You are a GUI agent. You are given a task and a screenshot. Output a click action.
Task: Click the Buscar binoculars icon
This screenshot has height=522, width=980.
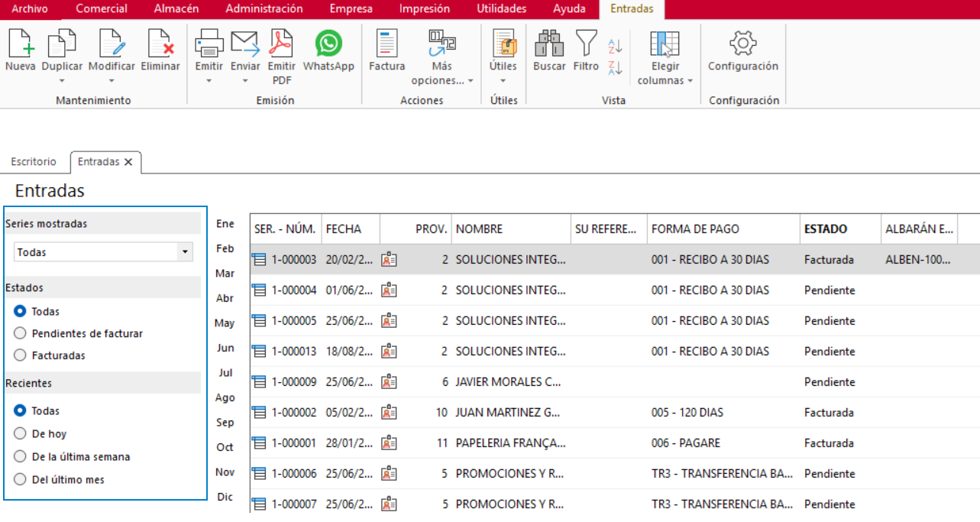pyautogui.click(x=549, y=43)
